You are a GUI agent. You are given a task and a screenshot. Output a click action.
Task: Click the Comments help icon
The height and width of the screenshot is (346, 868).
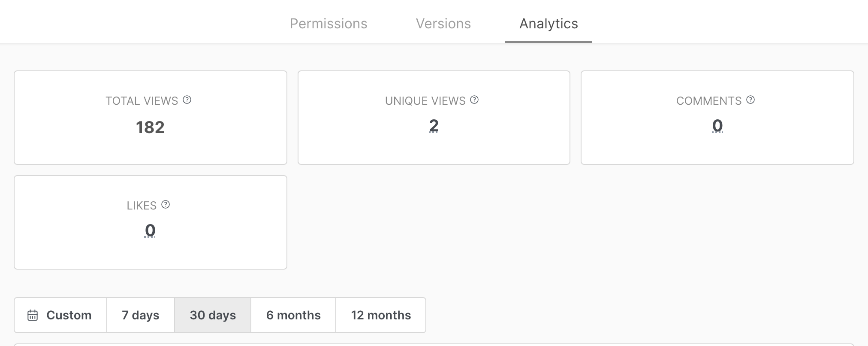tap(750, 100)
